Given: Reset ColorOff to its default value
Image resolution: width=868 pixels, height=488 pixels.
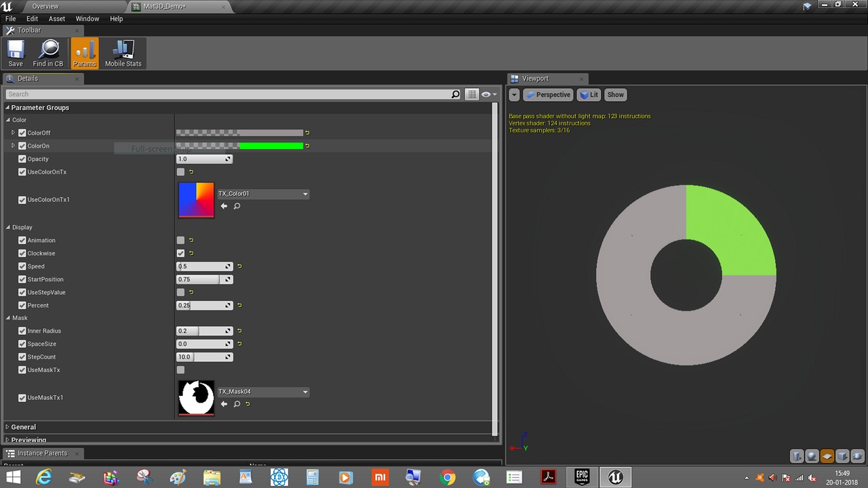Looking at the screenshot, I should point(307,133).
